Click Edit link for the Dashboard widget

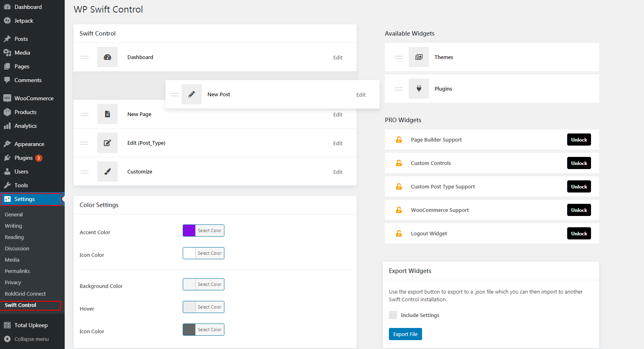tap(338, 57)
